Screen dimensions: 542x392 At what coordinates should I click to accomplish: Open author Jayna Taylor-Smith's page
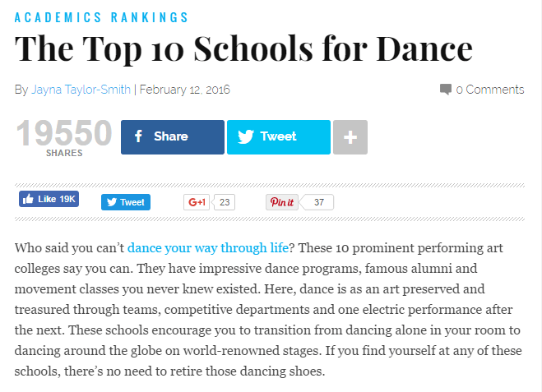coord(81,90)
